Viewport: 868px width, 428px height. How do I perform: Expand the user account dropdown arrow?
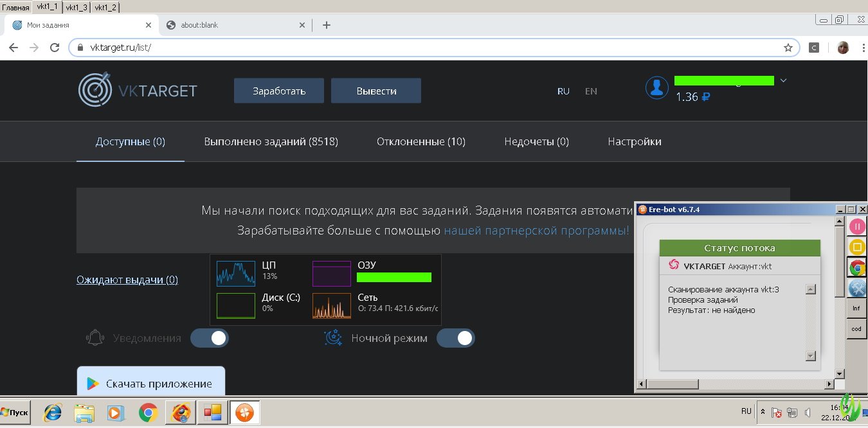tap(783, 80)
